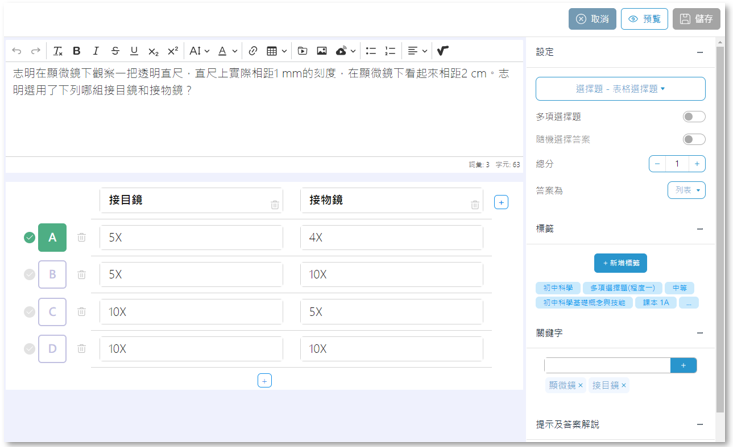Enable the 多項選擇題 toggle
The width and height of the screenshot is (733, 447).
click(693, 117)
